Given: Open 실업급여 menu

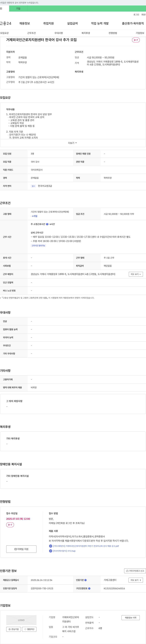Looking at the screenshot, I should tap(72, 24).
